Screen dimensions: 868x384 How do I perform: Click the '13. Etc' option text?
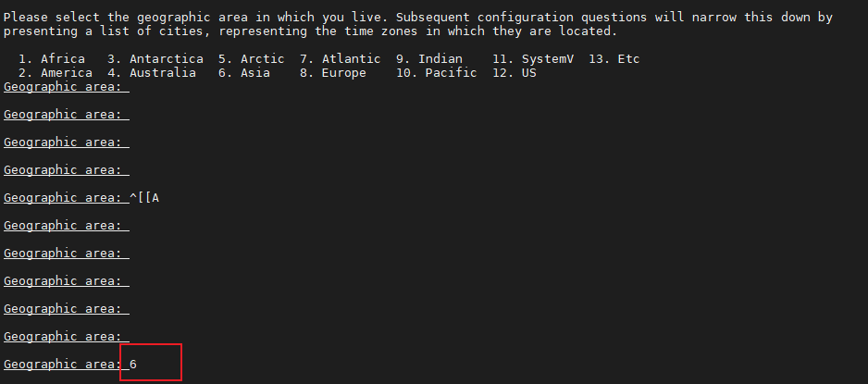tap(614, 58)
